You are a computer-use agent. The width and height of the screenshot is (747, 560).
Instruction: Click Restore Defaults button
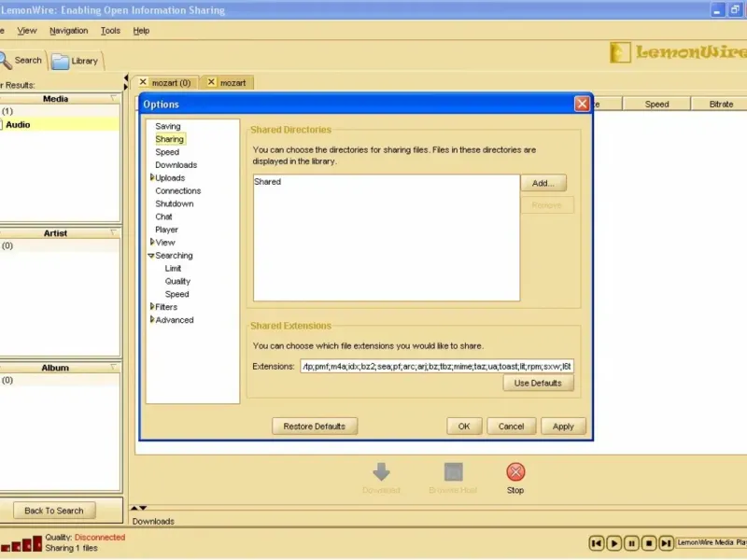click(314, 427)
